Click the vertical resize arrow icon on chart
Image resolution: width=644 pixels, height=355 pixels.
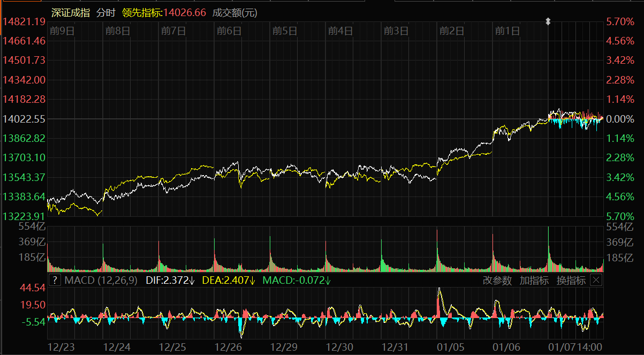(x=548, y=22)
